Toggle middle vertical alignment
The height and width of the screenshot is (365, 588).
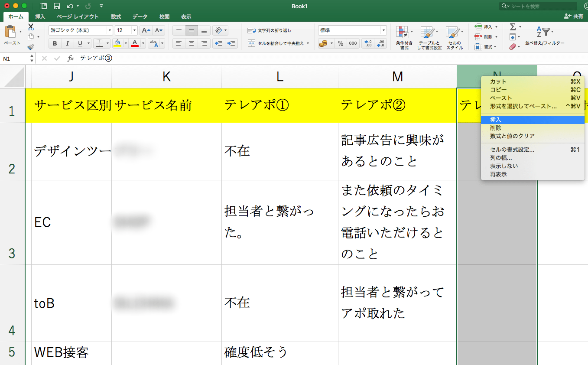coord(192,30)
